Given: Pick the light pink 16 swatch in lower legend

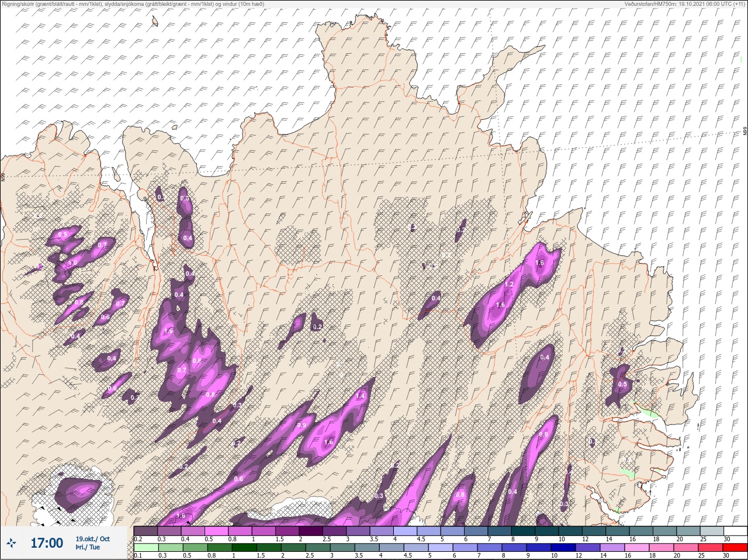Looking at the screenshot, I should [636, 548].
